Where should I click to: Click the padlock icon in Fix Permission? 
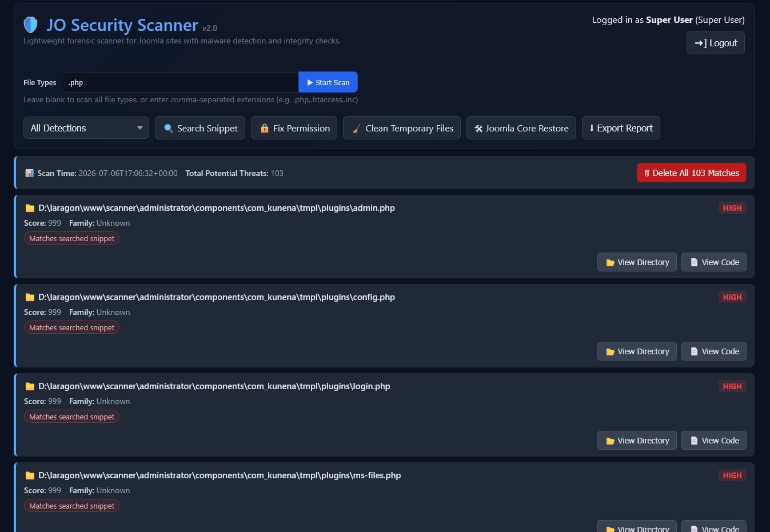click(x=264, y=129)
